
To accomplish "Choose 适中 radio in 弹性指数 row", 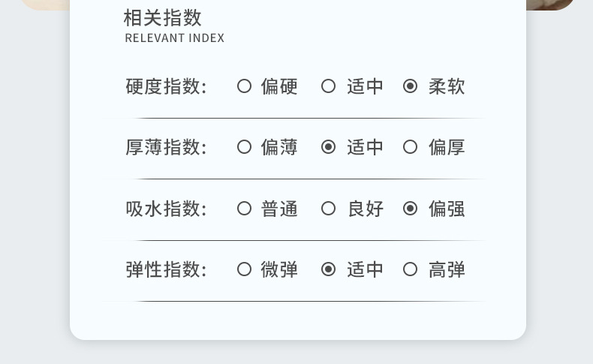I will coord(328,269).
